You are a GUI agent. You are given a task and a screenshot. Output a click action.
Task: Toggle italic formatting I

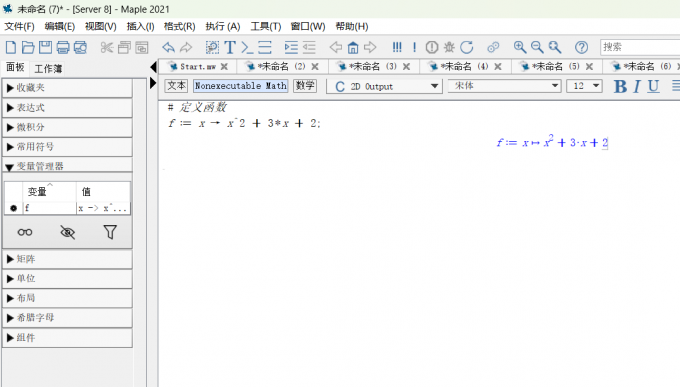click(x=637, y=86)
